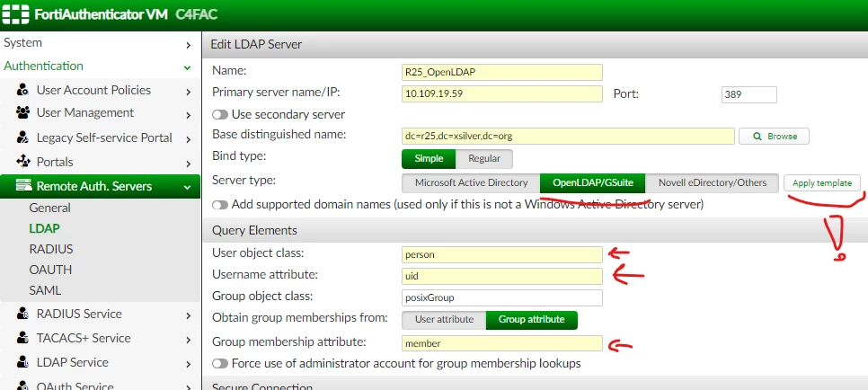Expand Portals chevron
This screenshot has width=868, height=390.
[x=188, y=164]
